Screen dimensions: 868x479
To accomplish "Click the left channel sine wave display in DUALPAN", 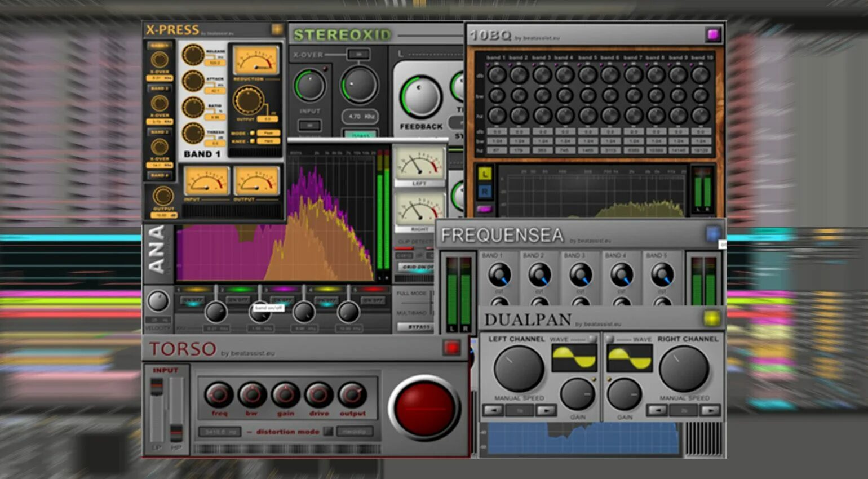I will pos(574,357).
